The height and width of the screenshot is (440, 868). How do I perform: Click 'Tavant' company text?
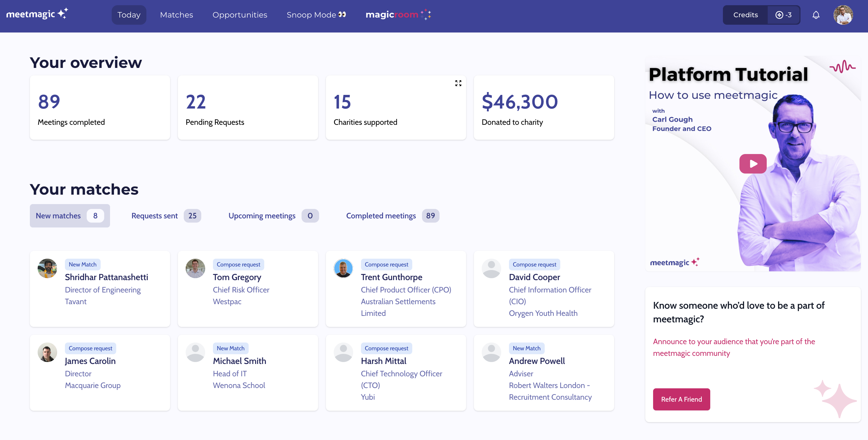[76, 301]
